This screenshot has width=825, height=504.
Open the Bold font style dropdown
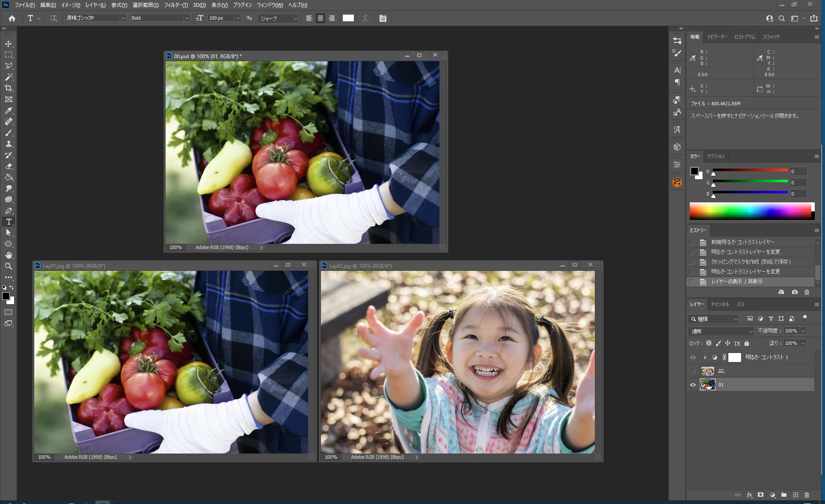point(187,18)
